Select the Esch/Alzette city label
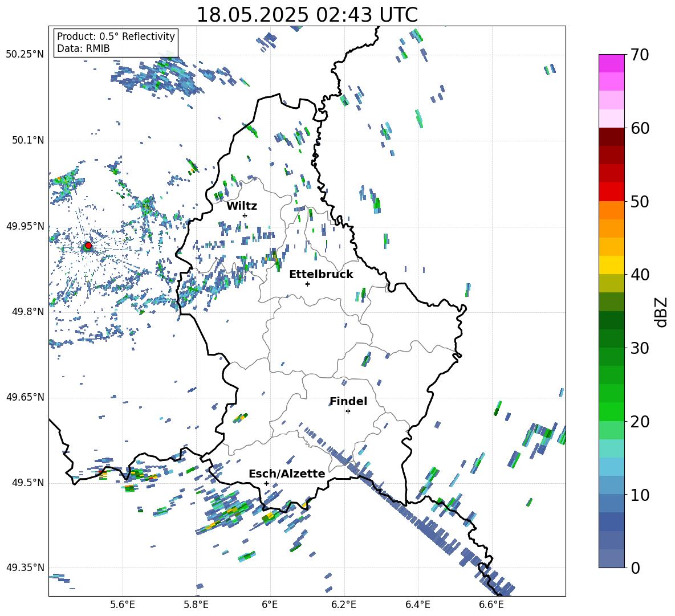This screenshot has width=675, height=616. [x=287, y=474]
